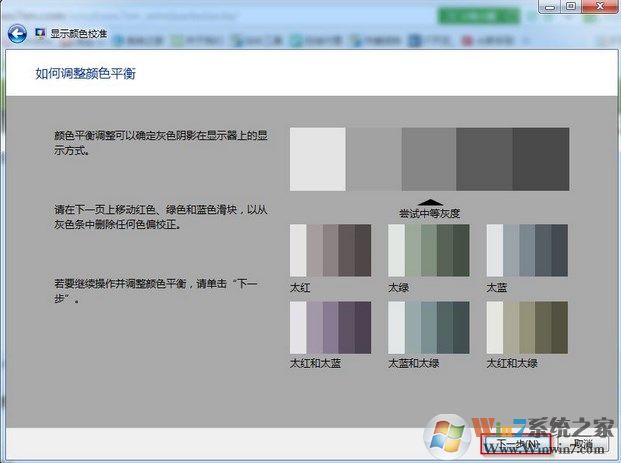The width and height of the screenshot is (621, 463).
Task: Click the back arrow button
Action: point(15,33)
